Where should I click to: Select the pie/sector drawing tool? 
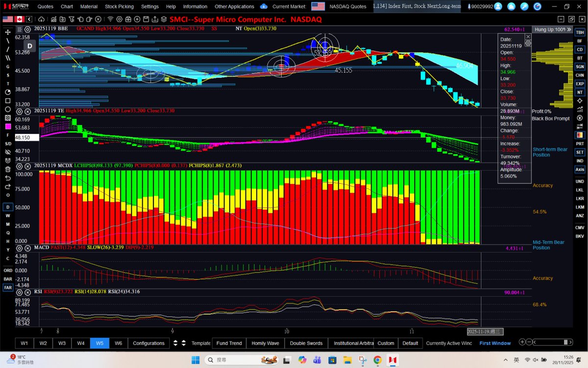(x=8, y=92)
